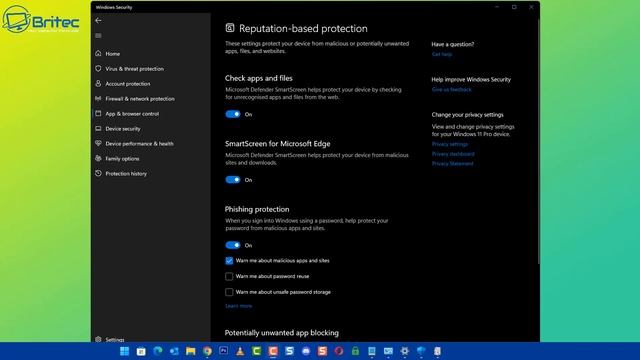Viewport: 640px width, 360px height.
Task: Click Give us feedback link
Action: point(451,89)
